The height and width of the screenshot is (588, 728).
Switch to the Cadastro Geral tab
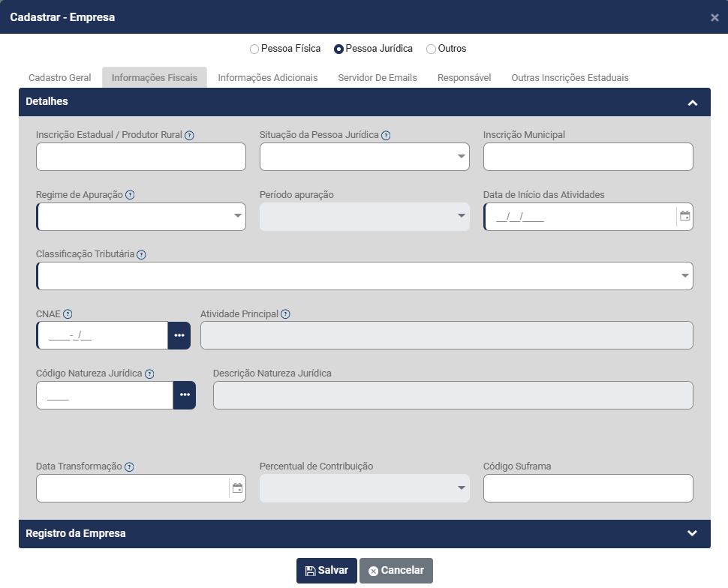click(60, 77)
